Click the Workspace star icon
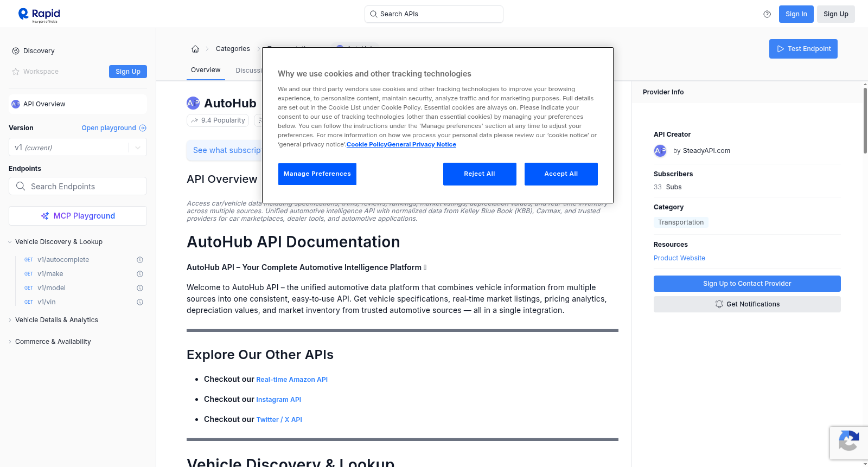Image resolution: width=868 pixels, height=467 pixels. [x=16, y=72]
